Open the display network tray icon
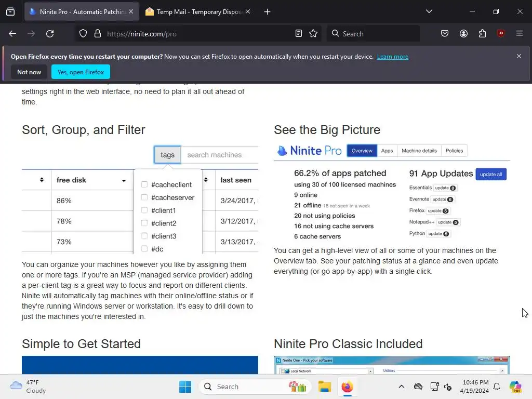Viewport: 532px width, 399px height. 434,387
